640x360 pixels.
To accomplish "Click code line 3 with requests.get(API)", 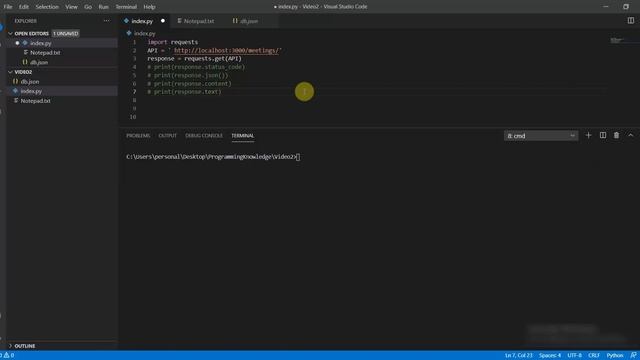I will tap(194, 59).
